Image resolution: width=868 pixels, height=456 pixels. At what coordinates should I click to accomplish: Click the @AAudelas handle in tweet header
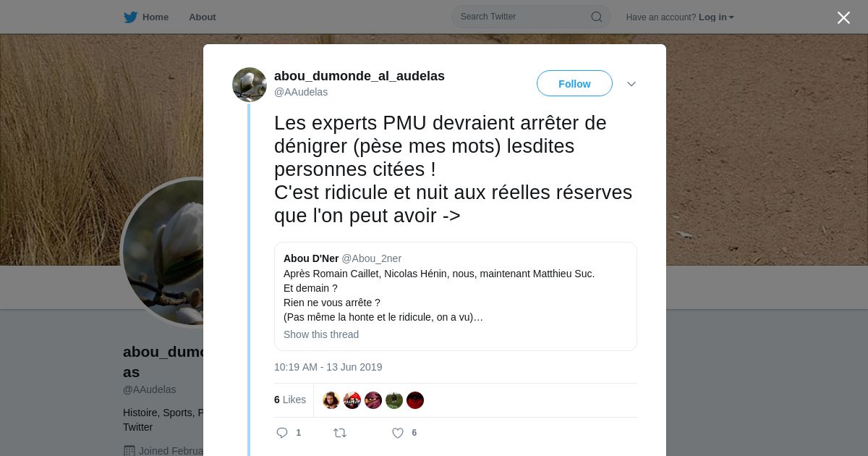coord(301,92)
